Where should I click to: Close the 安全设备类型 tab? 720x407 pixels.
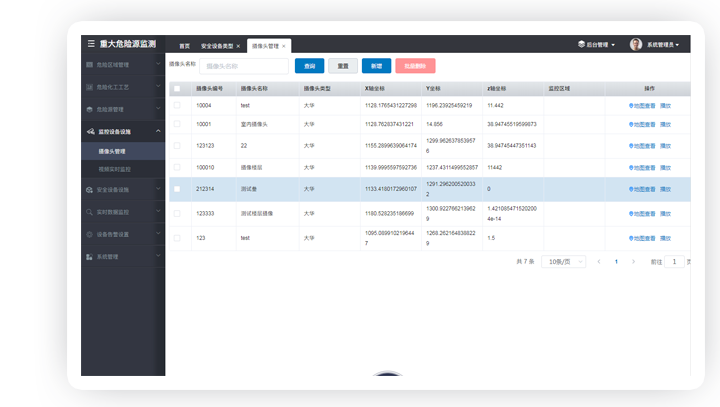point(238,46)
